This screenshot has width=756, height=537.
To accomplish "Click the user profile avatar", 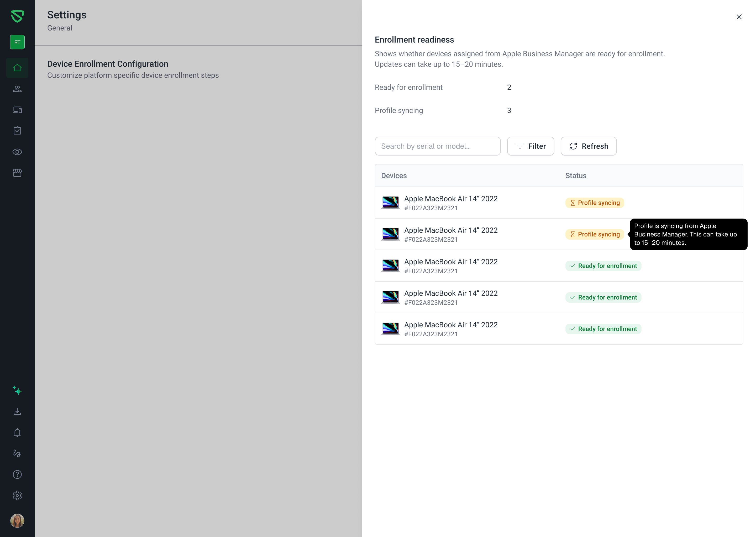I will coord(17,520).
